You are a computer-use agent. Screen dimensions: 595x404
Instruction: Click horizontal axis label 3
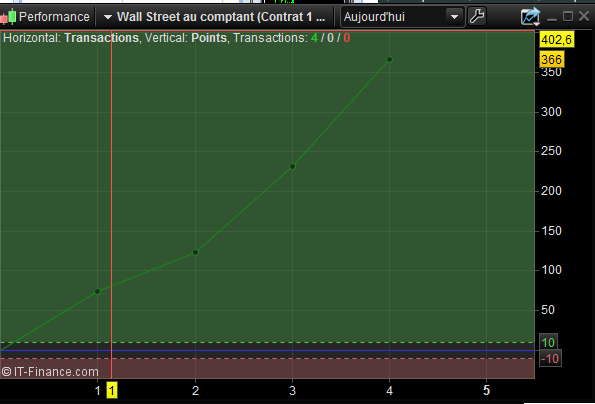tap(292, 390)
